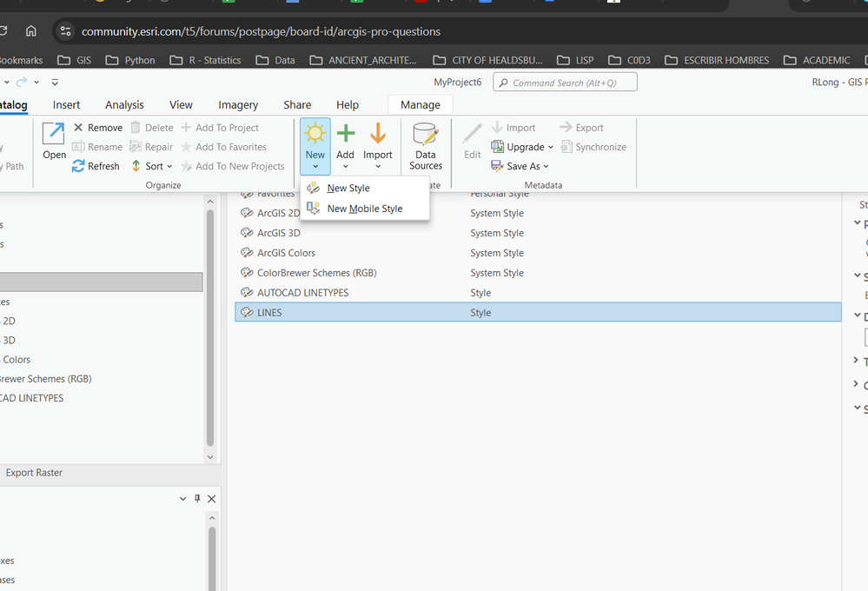Click the ArcGIS 3D style icon
This screenshot has height=591, width=868.
point(247,233)
